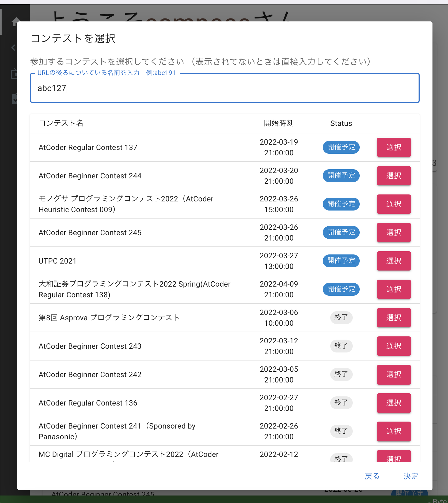The image size is (448, 503).
Task: Click the dialog title コンテストを選択
Action: [73, 38]
